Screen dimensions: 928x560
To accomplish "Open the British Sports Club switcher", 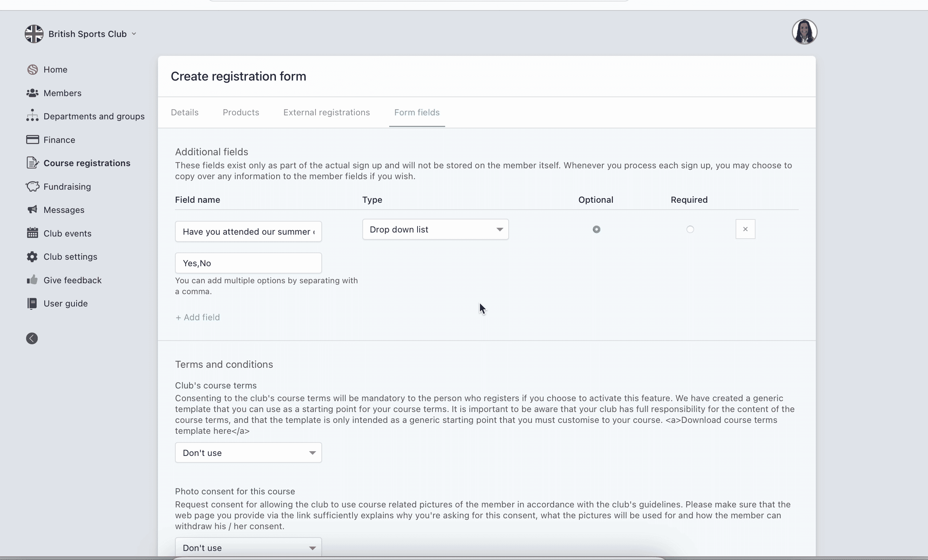I will 81,34.
